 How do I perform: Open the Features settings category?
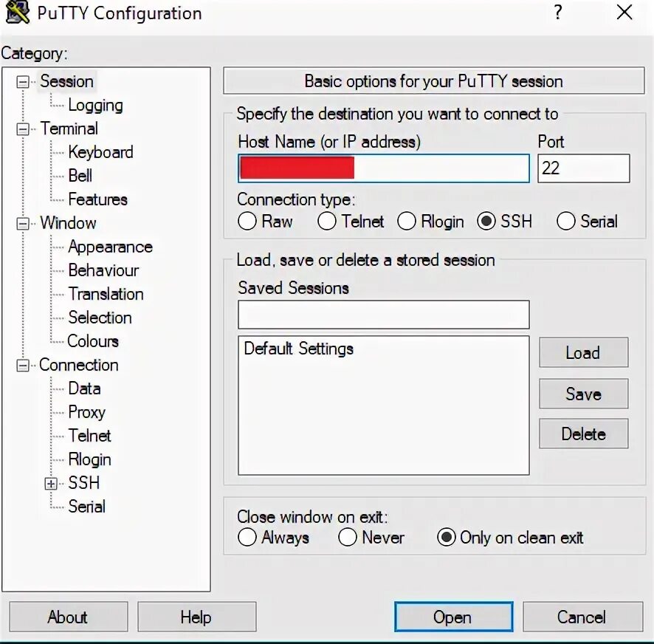tap(97, 199)
